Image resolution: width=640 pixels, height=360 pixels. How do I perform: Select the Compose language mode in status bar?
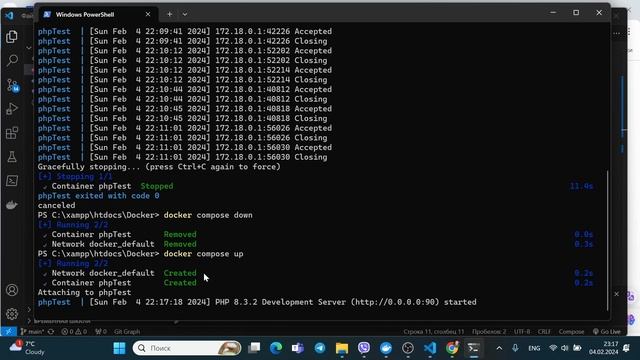(571, 331)
